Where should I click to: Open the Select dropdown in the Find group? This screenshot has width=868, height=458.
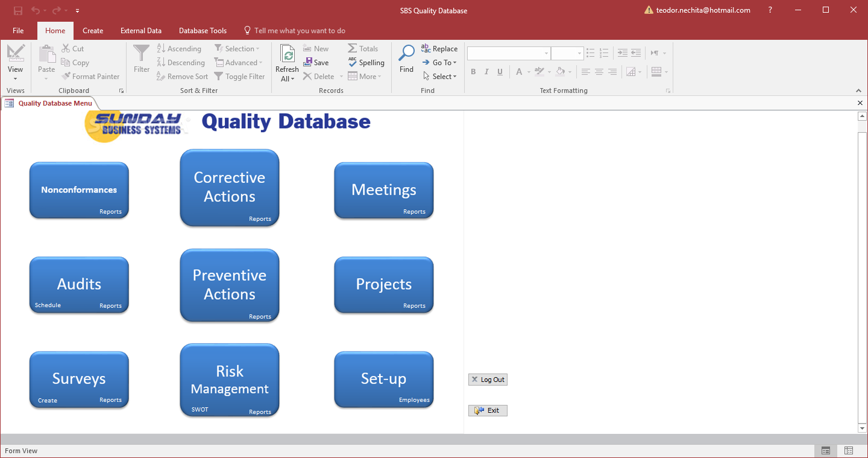(439, 77)
